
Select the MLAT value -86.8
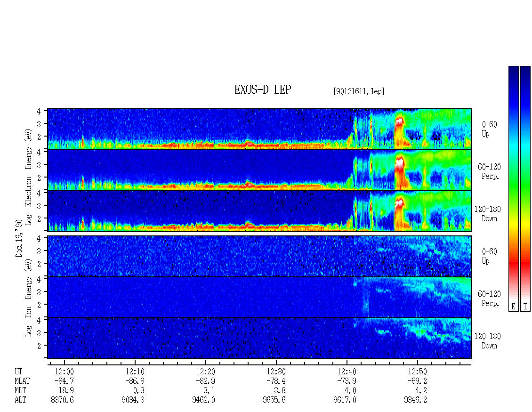tap(135, 381)
